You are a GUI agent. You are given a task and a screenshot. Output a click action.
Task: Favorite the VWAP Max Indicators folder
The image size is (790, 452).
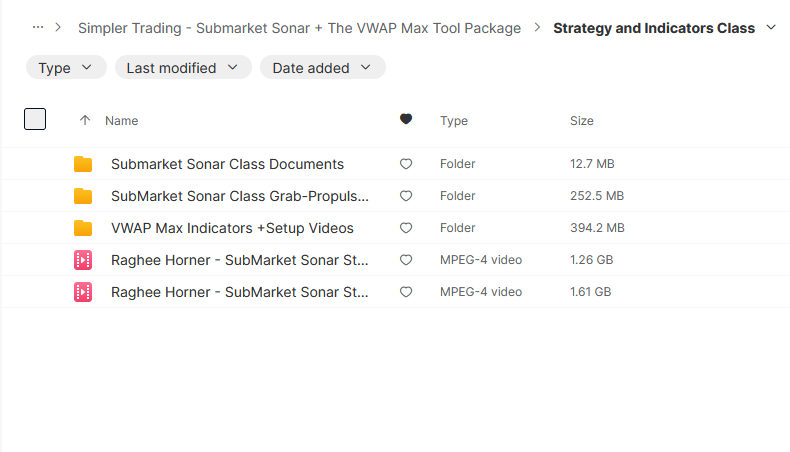pos(406,228)
